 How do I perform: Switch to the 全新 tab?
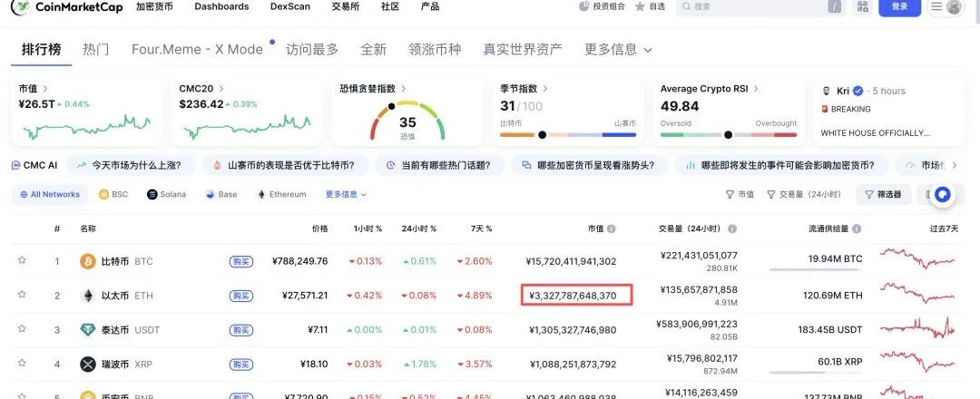click(373, 49)
